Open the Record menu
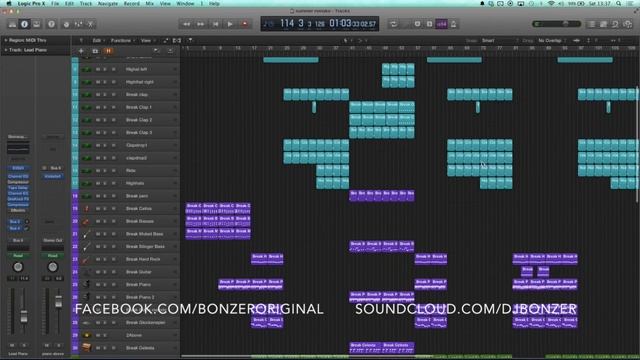Image resolution: width=640 pixels, height=360 pixels. [x=131, y=3]
